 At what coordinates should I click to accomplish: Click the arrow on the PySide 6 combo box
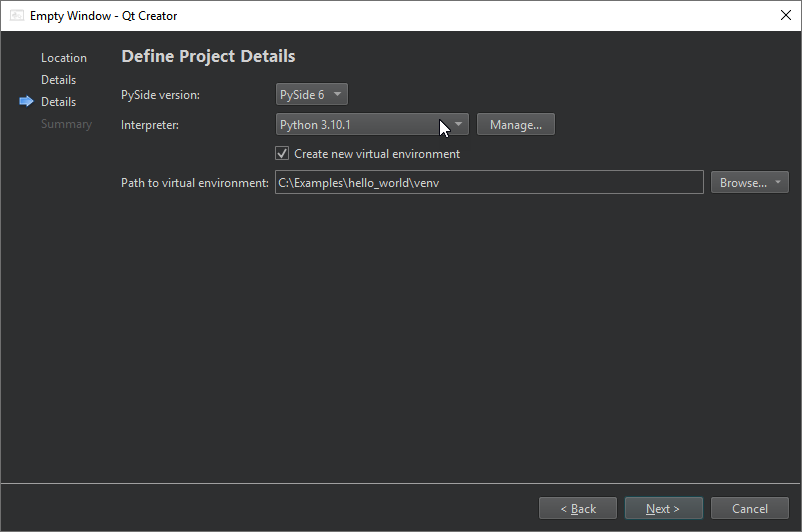(338, 95)
